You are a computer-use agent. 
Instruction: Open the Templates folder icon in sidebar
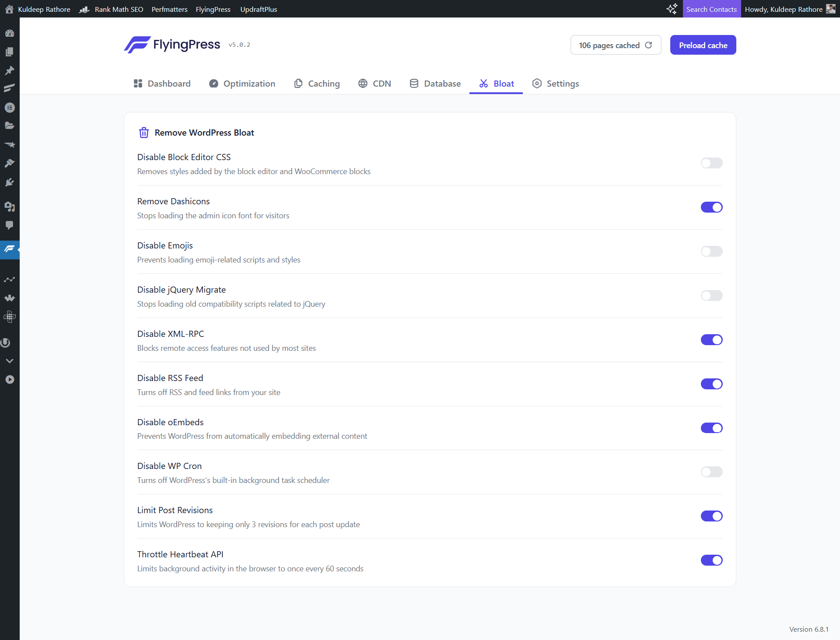point(10,126)
